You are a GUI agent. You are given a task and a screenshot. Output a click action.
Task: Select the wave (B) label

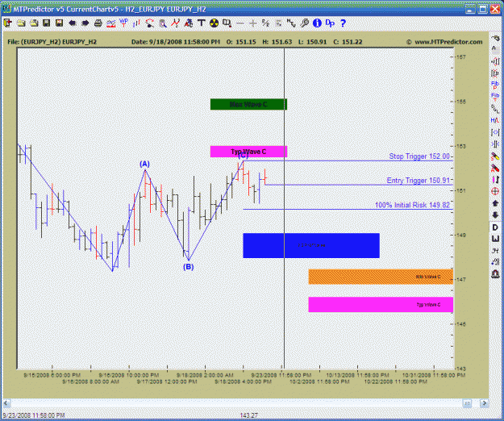click(189, 267)
